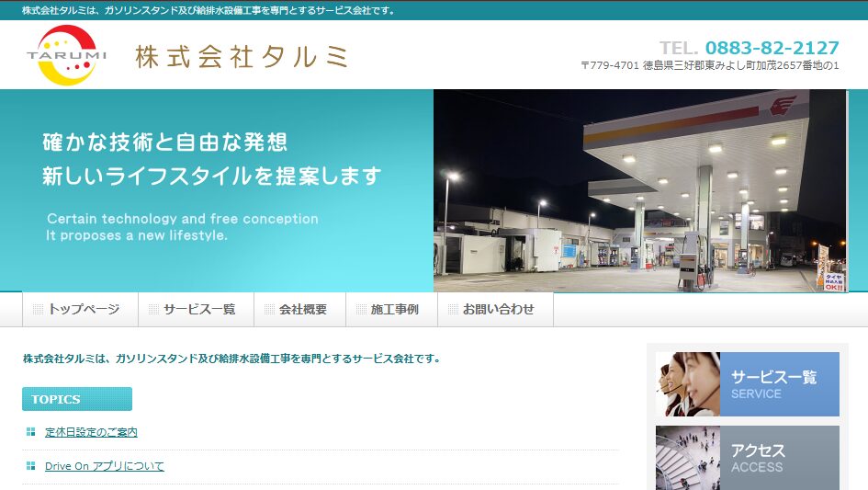This screenshot has width=868, height=490.
Task: Click the phone number 0883-82-2127
Action: point(772,48)
